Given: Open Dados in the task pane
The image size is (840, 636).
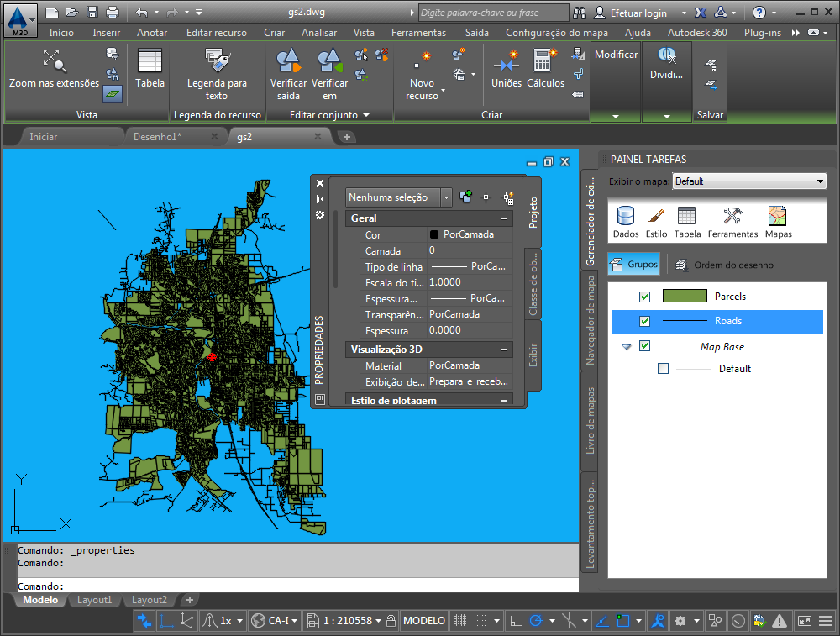Looking at the screenshot, I should click(626, 216).
